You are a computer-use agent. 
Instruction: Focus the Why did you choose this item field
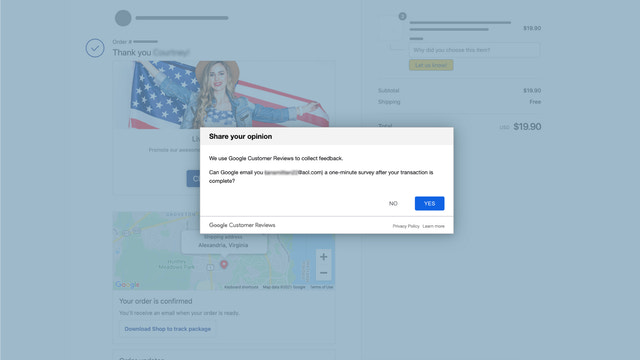474,50
